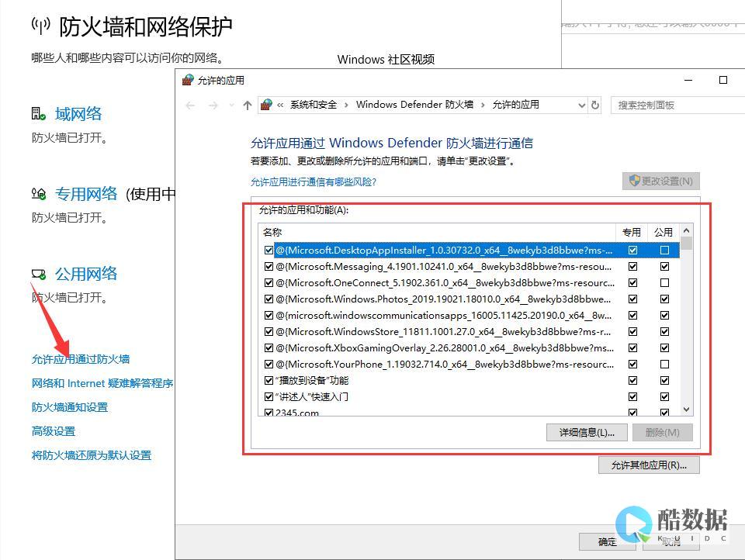Click 更改设置(N) button
This screenshot has height=560, width=745.
[661, 181]
